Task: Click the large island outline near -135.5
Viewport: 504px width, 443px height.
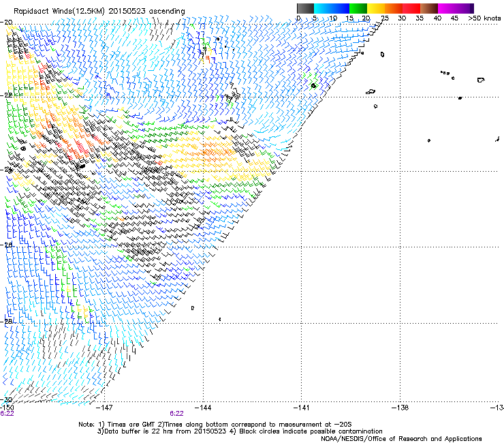Action: 481,80
